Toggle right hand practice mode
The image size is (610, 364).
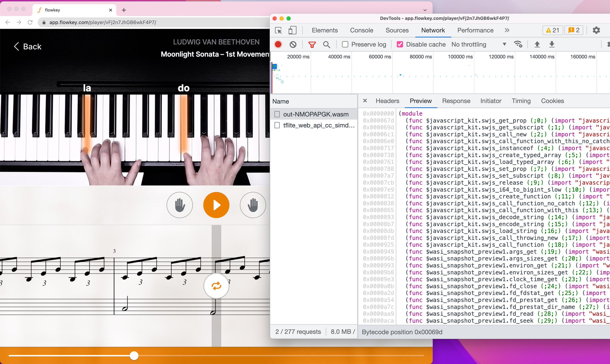[x=251, y=204]
